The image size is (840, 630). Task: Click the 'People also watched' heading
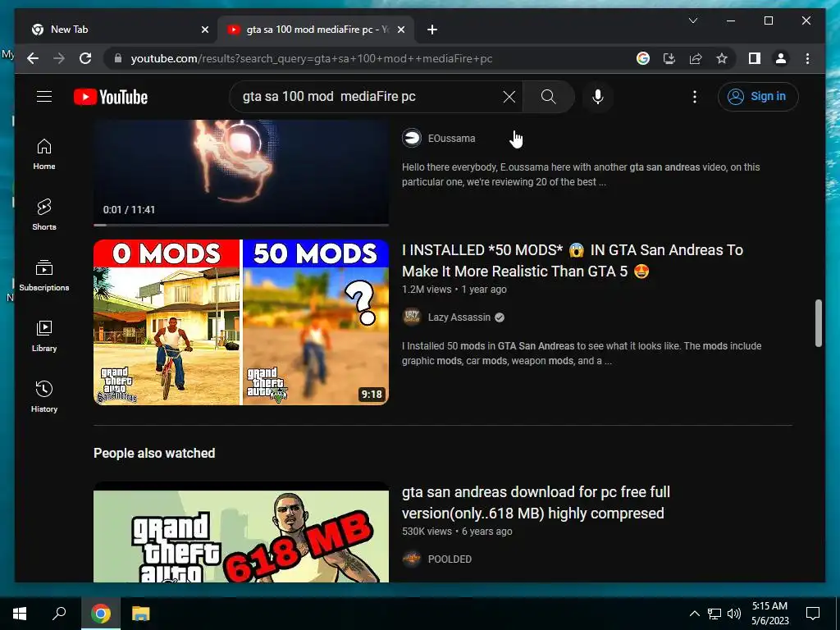click(x=154, y=453)
